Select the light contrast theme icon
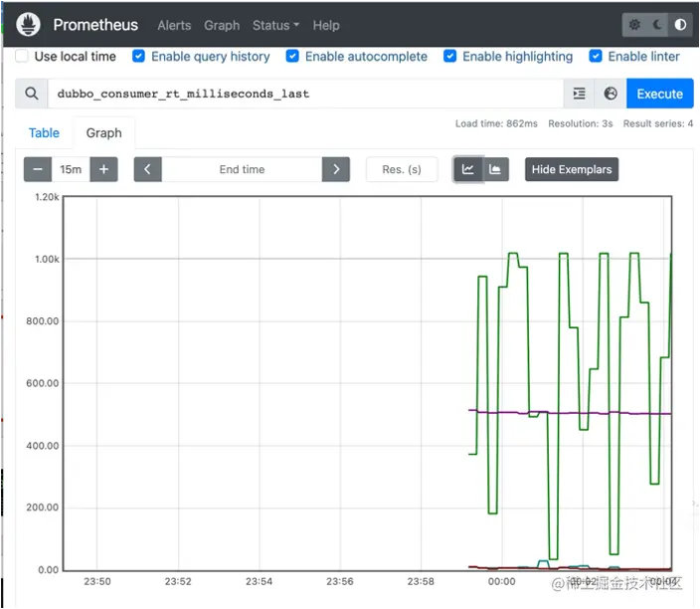700x609 pixels. pyautogui.click(x=680, y=25)
